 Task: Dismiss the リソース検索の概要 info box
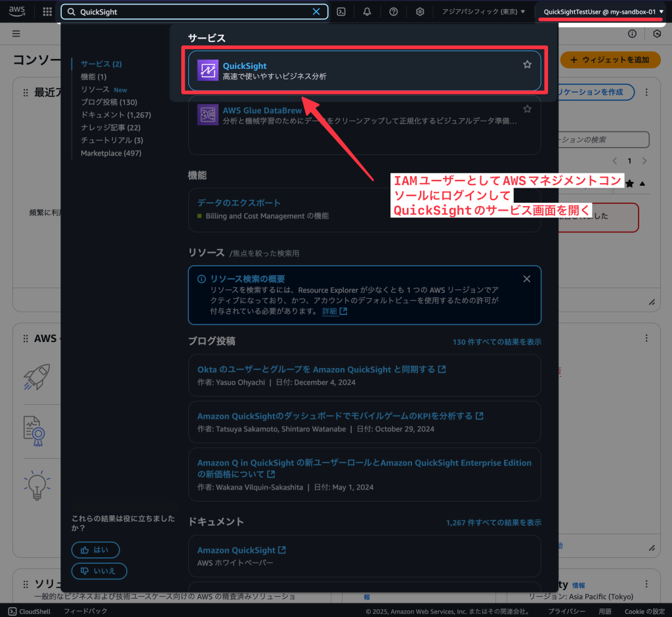point(527,279)
